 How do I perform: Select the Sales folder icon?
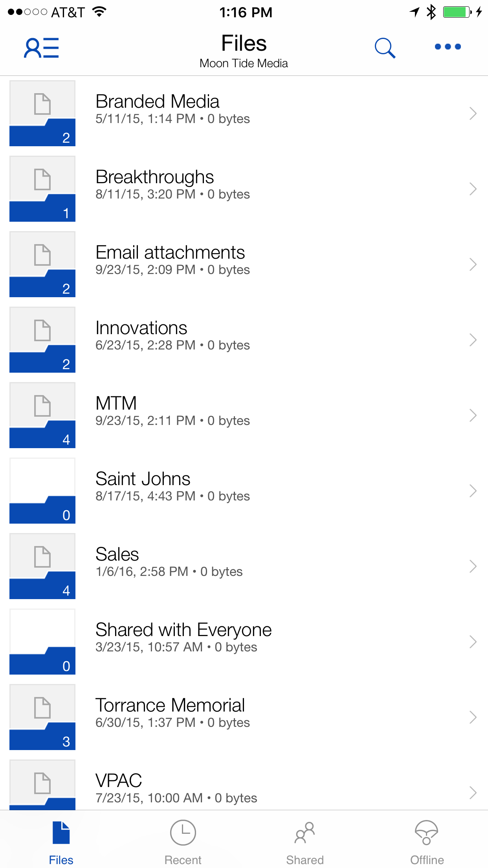tap(42, 566)
